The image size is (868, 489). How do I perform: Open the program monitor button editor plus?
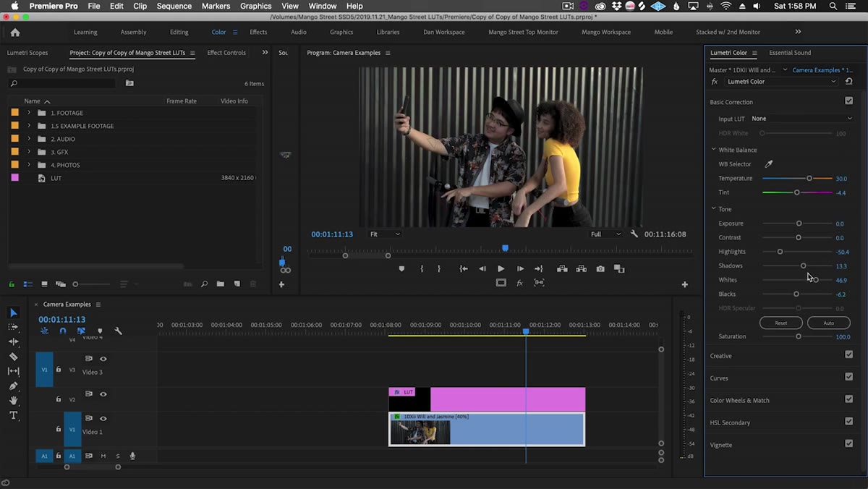tap(684, 284)
